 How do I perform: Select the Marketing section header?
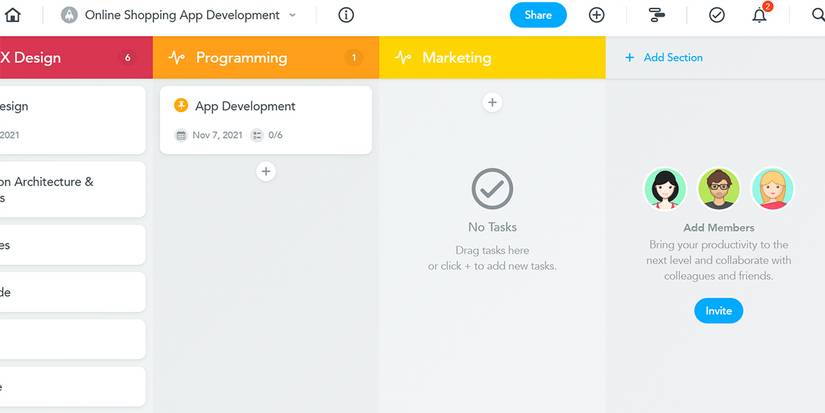(x=492, y=57)
